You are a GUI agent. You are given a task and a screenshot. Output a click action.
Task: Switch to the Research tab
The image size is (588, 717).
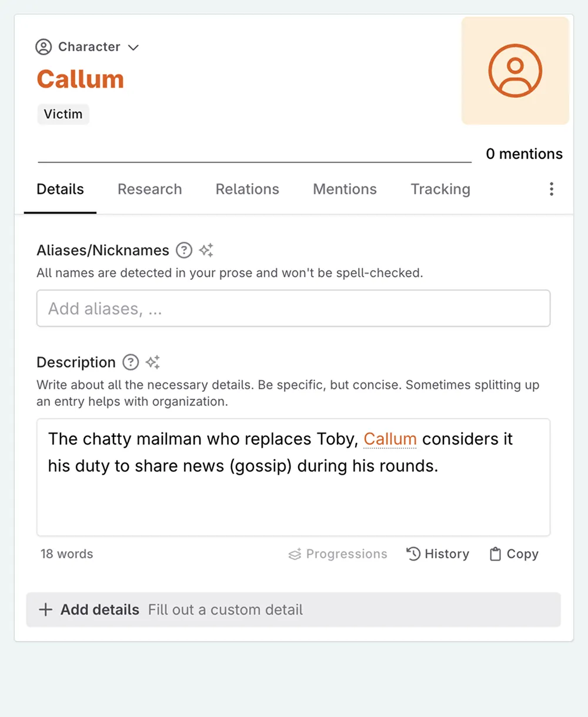click(x=149, y=189)
